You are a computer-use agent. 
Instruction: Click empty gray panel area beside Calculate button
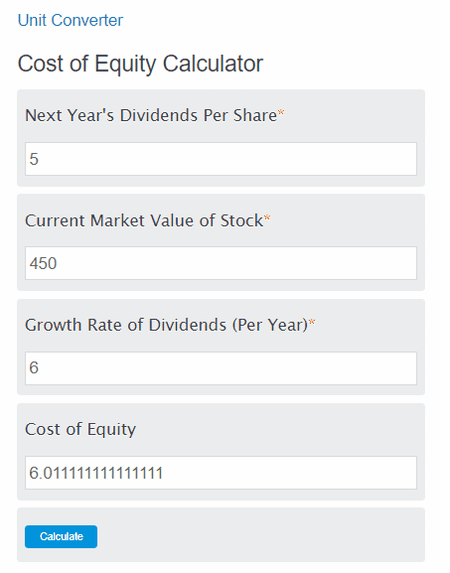click(x=260, y=535)
